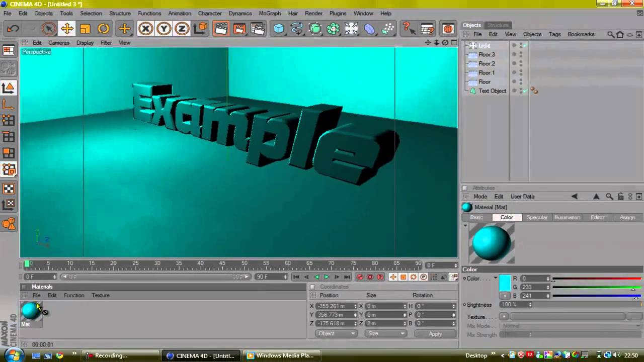The width and height of the screenshot is (644, 362).
Task: Open Render Settings clapperboard icon
Action: [x=257, y=29]
